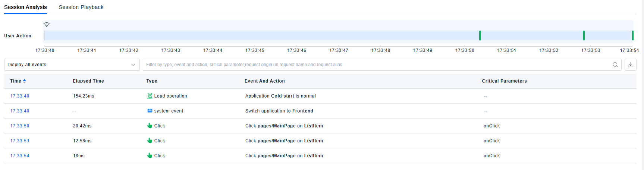Click the green hand icon at 17:33:54
Viewport: 644px width, 170px height.
(x=150, y=156)
